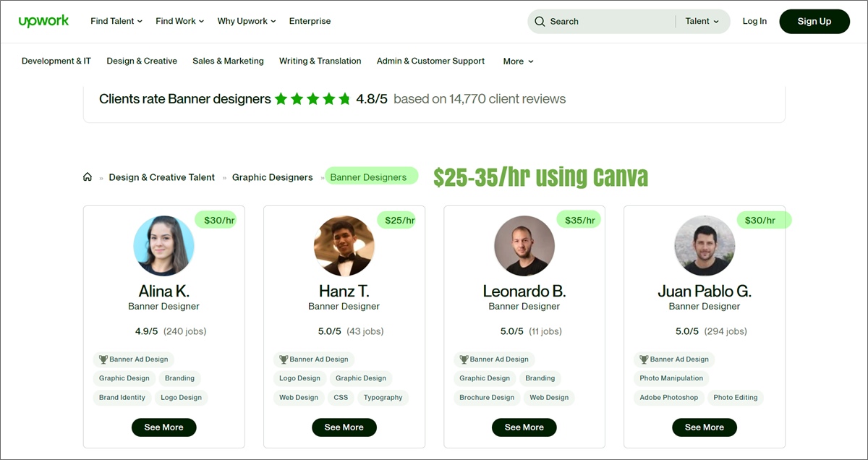Click the home icon in the breadcrumb
This screenshot has width=868, height=460.
[x=87, y=176]
